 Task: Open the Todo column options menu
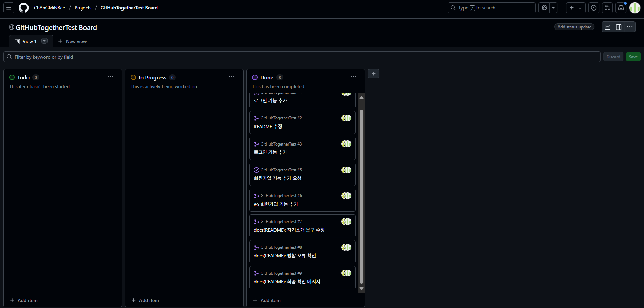pos(110,77)
